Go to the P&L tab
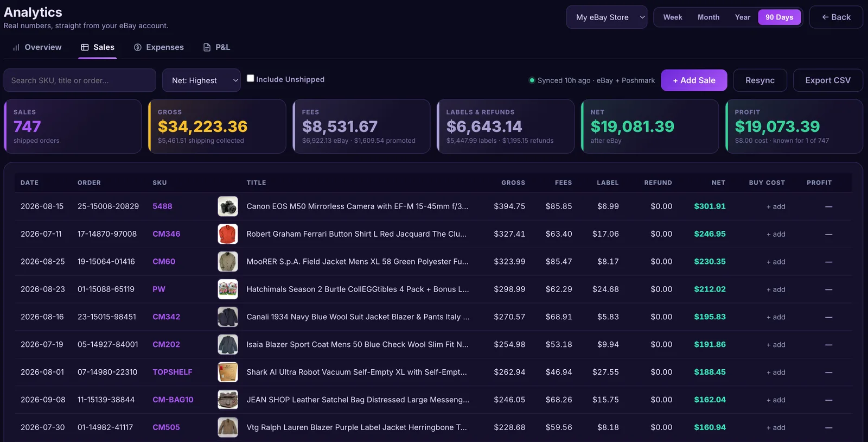868x442 pixels. 216,47
